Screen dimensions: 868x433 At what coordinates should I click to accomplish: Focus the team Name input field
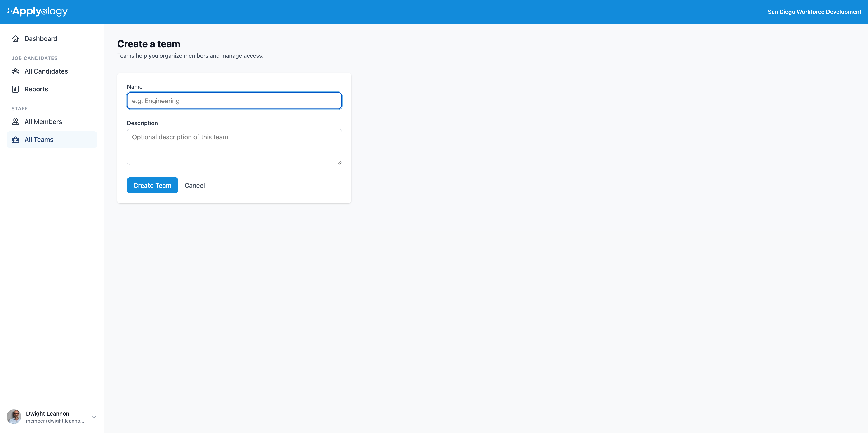click(234, 101)
